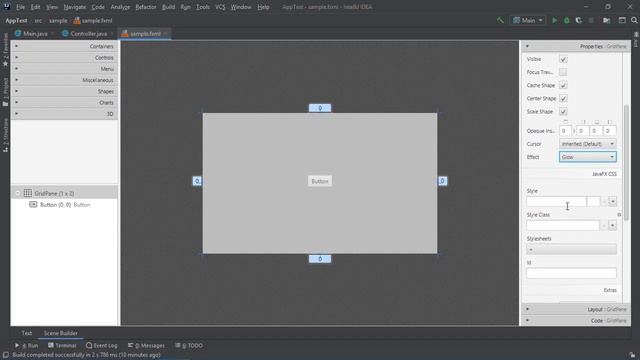Select the Scene Builder view tab
Screen dimensions: 640x360
pyautogui.click(x=60, y=333)
